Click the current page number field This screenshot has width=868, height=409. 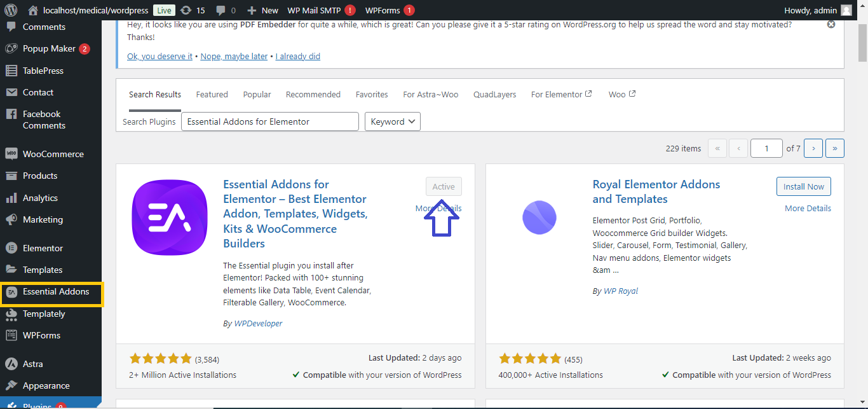coord(766,148)
